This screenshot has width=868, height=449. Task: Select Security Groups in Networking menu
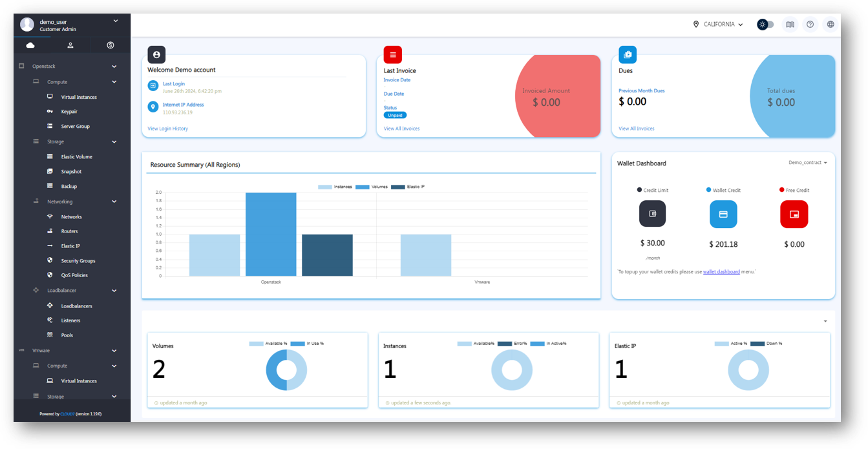[x=78, y=261]
